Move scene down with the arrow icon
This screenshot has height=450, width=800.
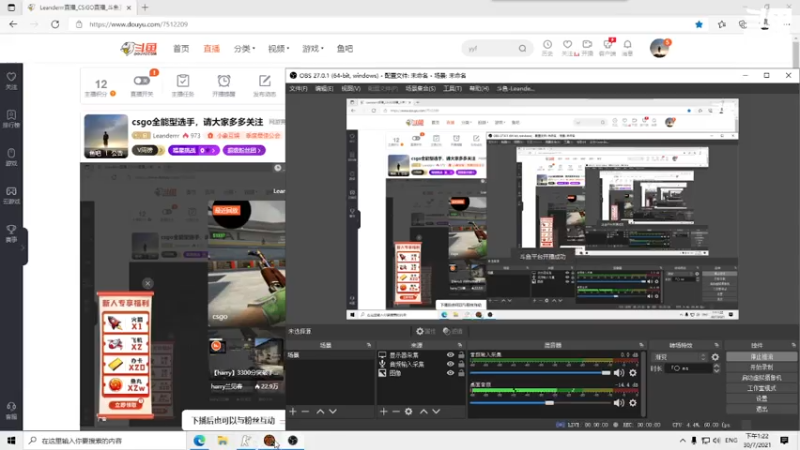333,411
